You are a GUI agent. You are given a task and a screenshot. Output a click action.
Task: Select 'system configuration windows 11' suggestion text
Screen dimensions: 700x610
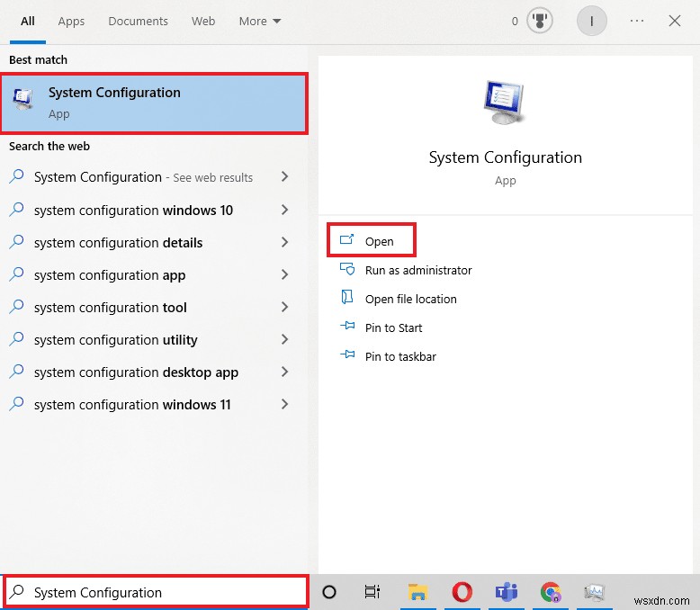pyautogui.click(x=132, y=405)
